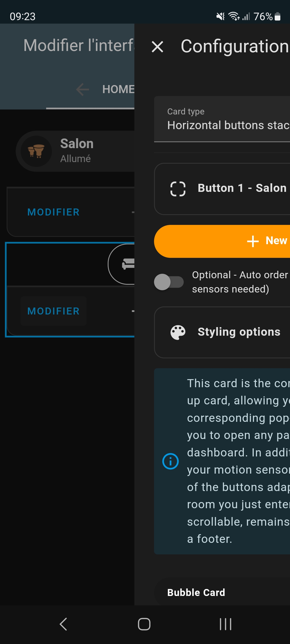Image resolution: width=290 pixels, height=644 pixels.
Task: Tap the Android home navigation button
Action: 144,624
